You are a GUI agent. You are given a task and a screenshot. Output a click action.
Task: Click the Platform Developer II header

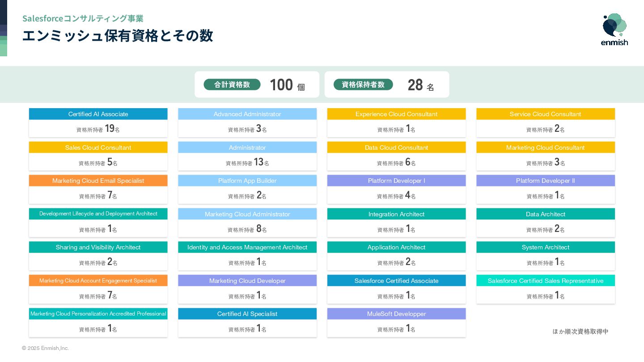[x=546, y=181]
